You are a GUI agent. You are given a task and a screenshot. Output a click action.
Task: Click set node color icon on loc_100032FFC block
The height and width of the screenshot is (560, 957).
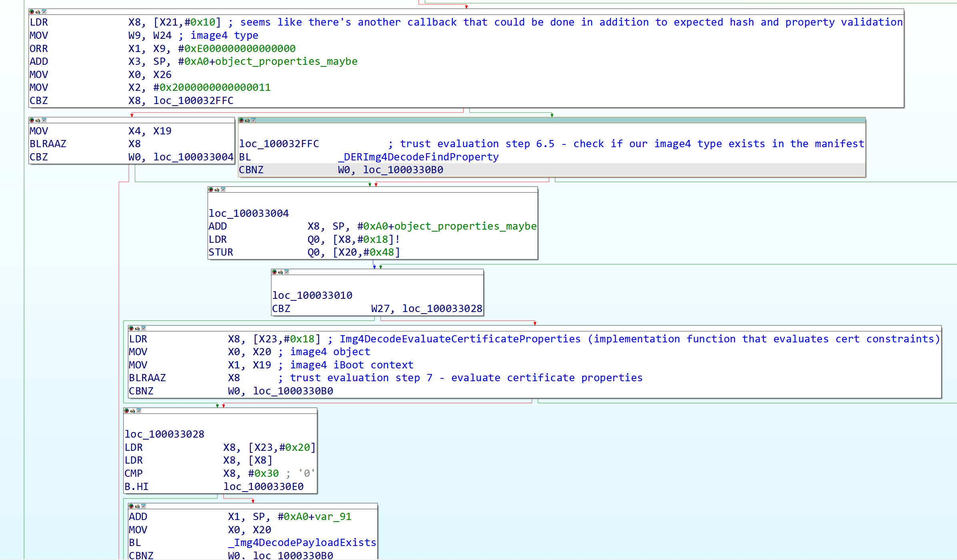coord(241,120)
